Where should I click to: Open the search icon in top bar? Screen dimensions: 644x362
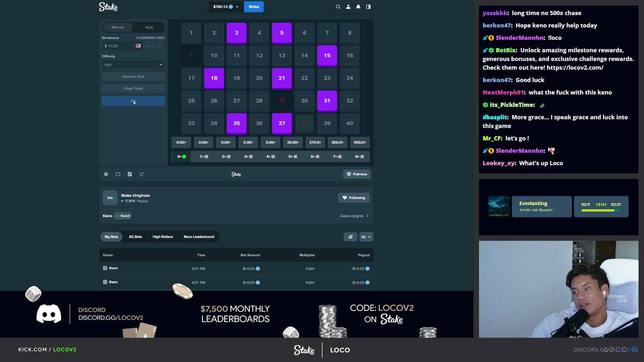pyautogui.click(x=338, y=7)
